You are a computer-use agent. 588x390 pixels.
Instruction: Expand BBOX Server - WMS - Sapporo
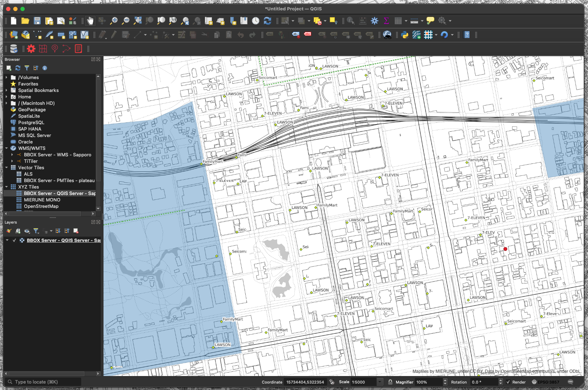tap(12, 155)
